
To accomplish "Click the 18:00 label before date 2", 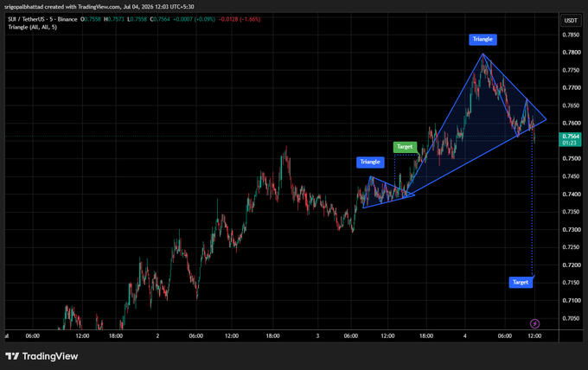I will (x=116, y=336).
